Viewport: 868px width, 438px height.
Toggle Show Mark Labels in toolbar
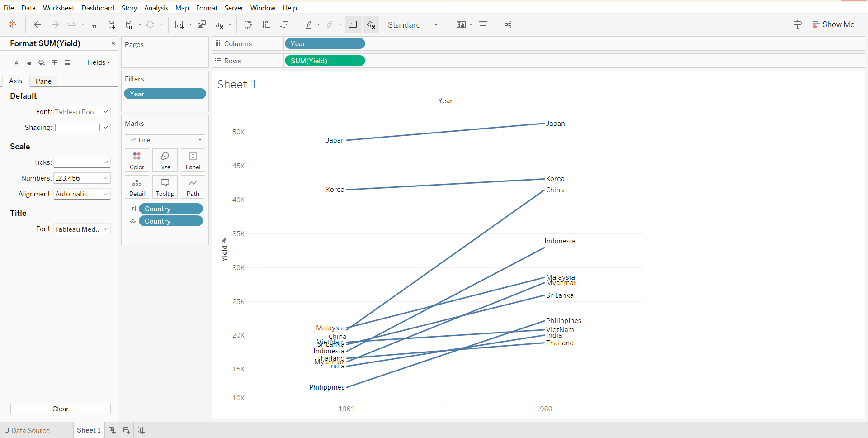[353, 25]
